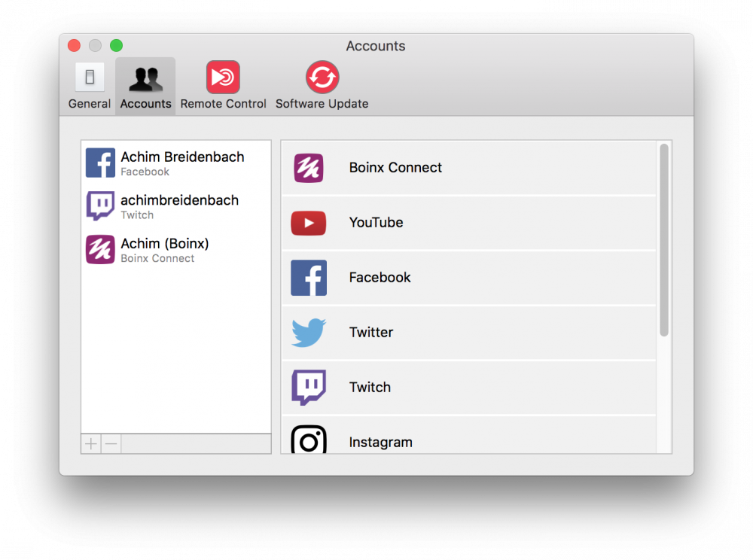Switch to the General tab label

tap(90, 104)
